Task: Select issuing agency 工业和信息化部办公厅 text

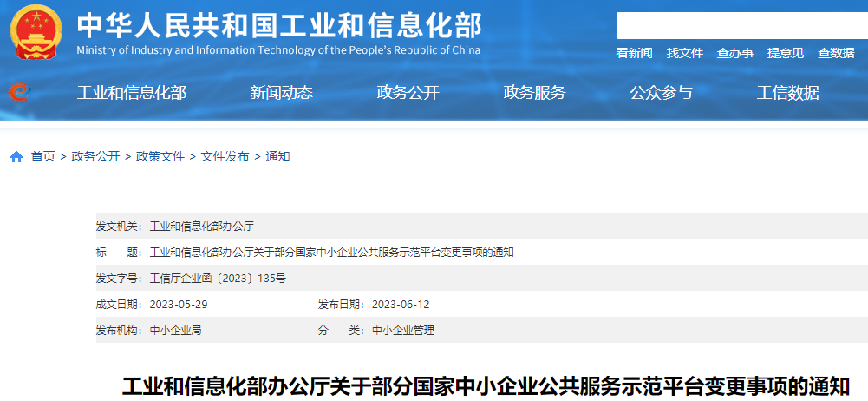Action: tap(201, 226)
